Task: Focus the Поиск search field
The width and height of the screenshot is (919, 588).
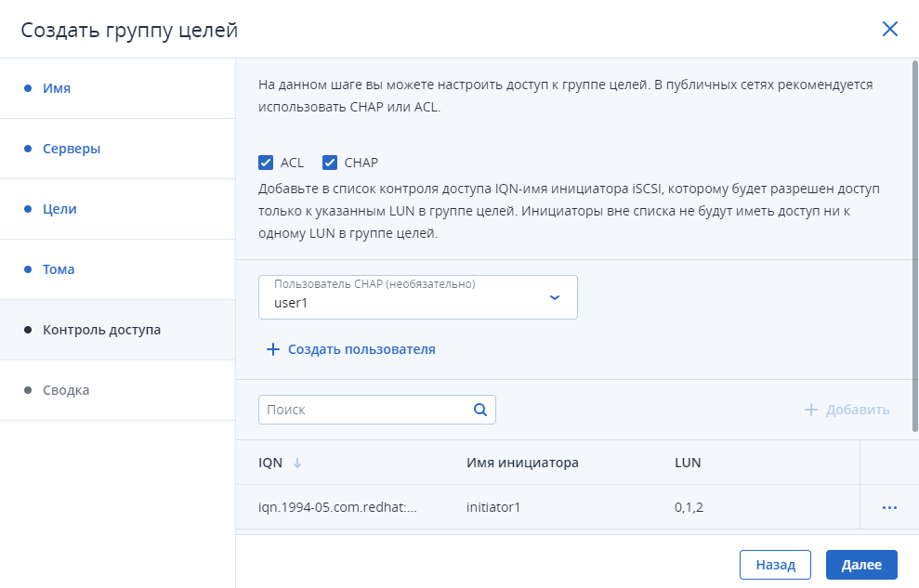Action: point(377,410)
